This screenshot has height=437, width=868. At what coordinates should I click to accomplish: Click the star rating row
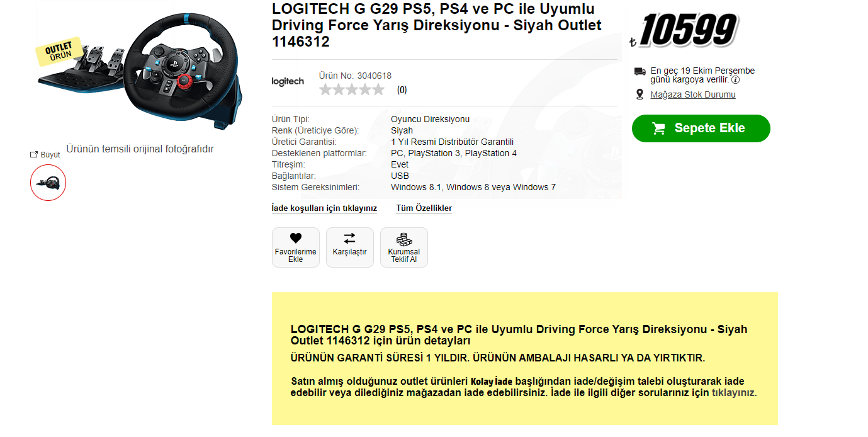click(x=352, y=89)
